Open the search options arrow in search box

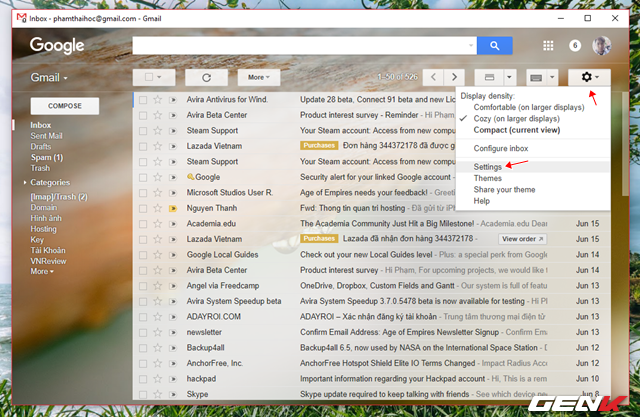pos(471,45)
